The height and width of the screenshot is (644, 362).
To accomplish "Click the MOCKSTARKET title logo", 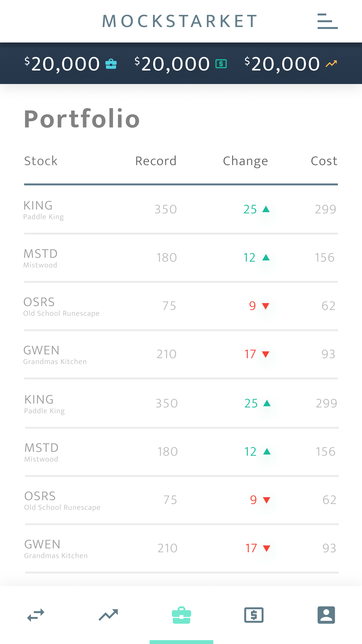I will point(180,21).
